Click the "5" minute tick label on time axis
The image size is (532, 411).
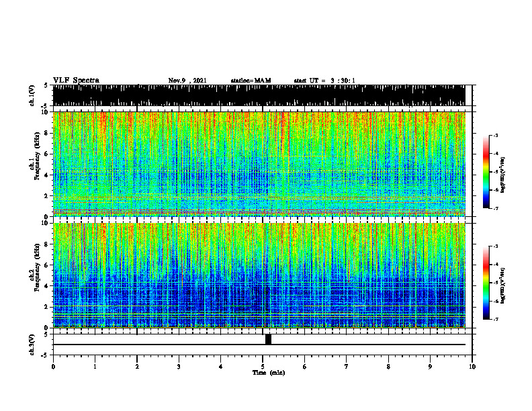263,367
